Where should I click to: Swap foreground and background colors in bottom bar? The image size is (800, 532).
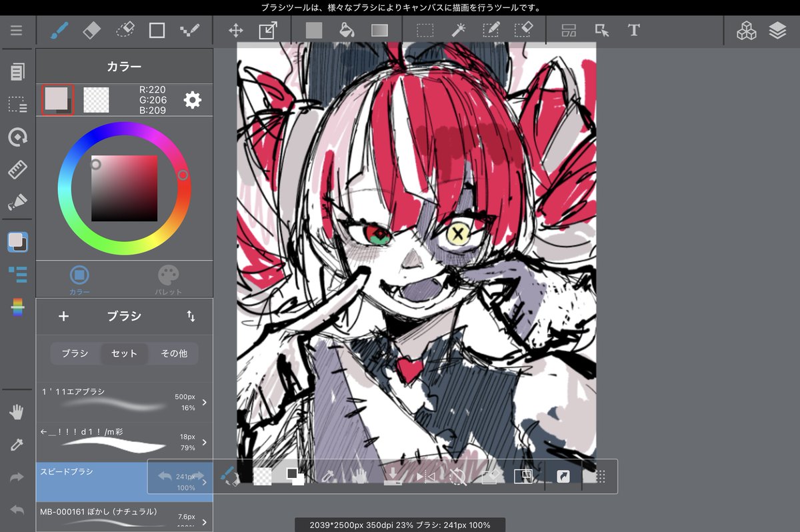coord(295,476)
